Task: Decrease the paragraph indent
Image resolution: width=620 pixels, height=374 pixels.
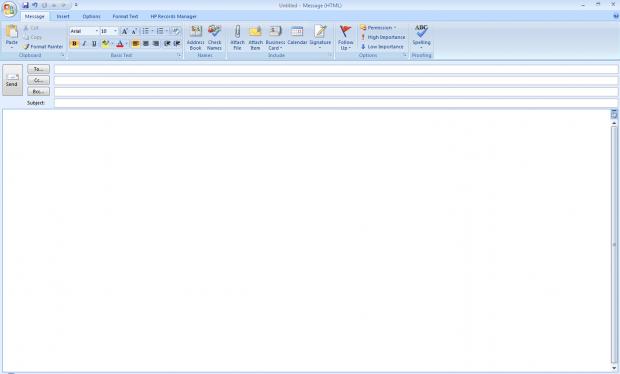Action: coord(167,43)
